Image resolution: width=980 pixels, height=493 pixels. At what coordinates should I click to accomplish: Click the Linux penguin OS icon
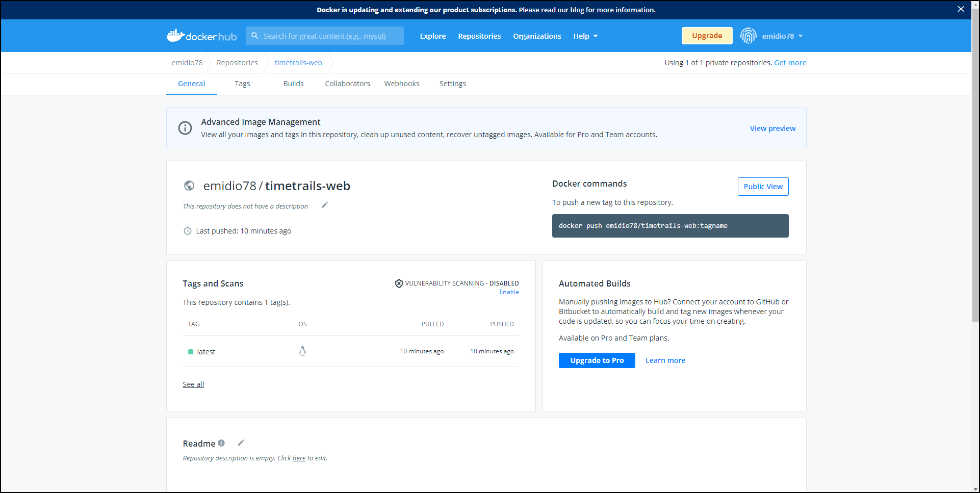tap(302, 351)
